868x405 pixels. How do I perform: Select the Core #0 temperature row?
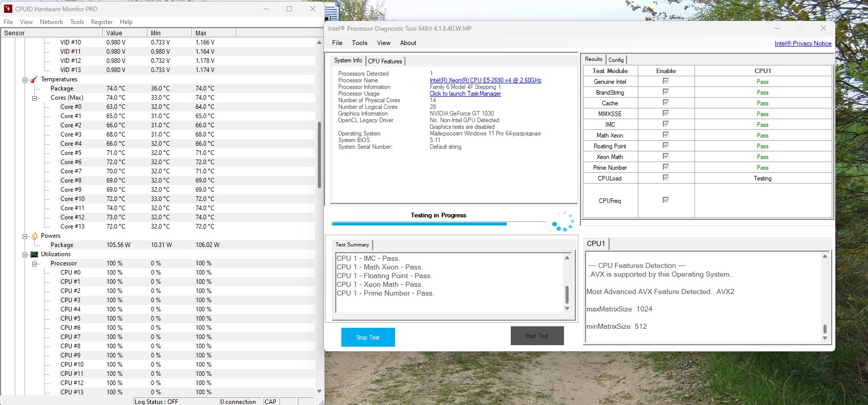coord(158,107)
